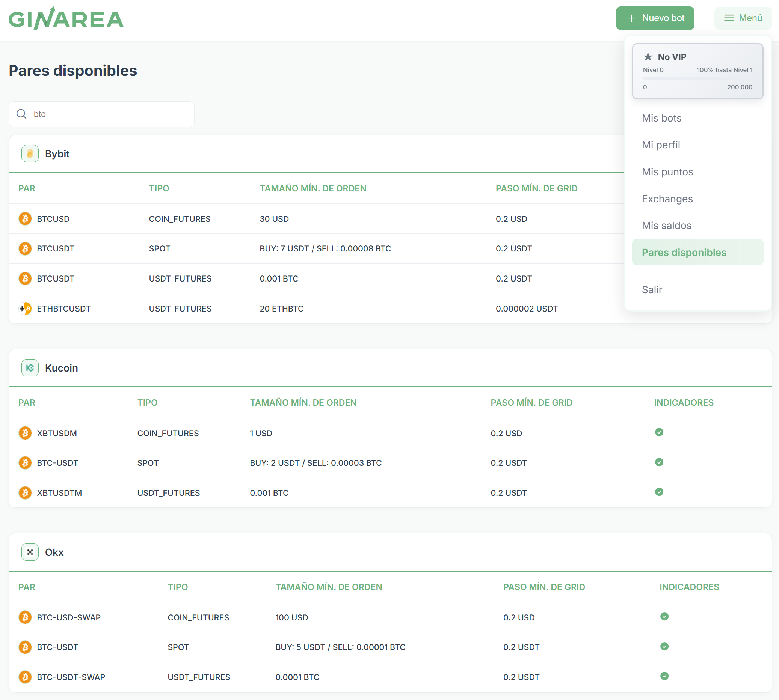The width and height of the screenshot is (779, 700).
Task: Click the indicator checkmark for Okx BTC-USDT
Action: click(x=665, y=647)
